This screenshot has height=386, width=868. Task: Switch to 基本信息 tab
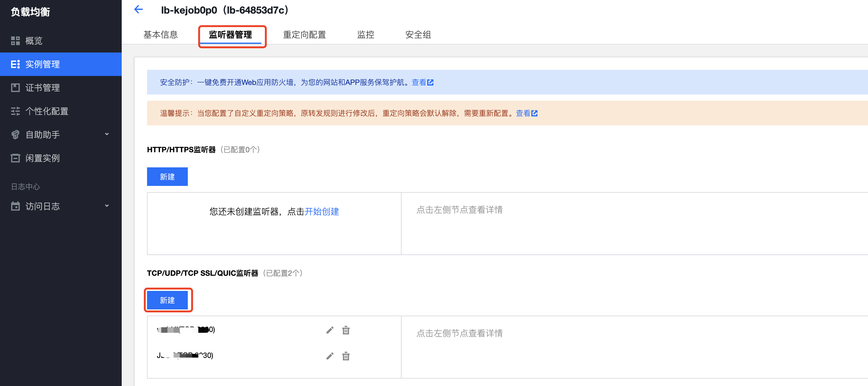click(x=160, y=35)
